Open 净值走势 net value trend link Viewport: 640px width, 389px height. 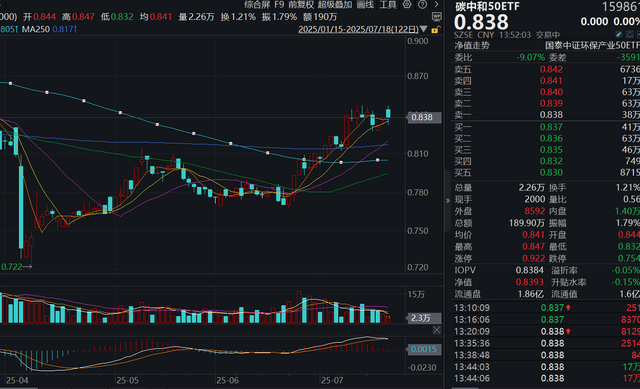(472, 46)
